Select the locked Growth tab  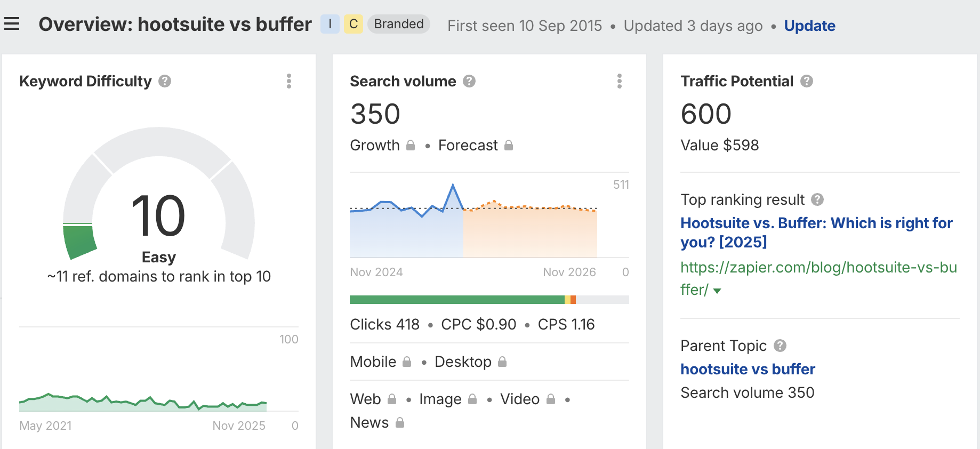pyautogui.click(x=382, y=145)
